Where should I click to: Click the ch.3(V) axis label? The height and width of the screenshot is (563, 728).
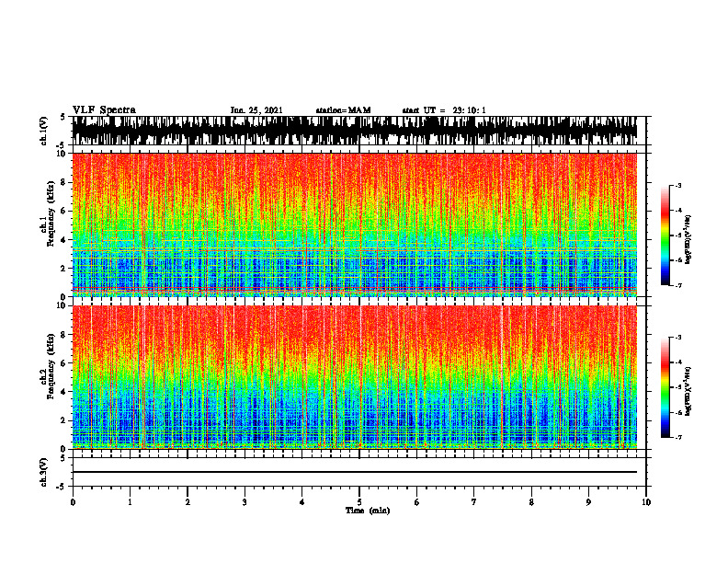coord(43,472)
